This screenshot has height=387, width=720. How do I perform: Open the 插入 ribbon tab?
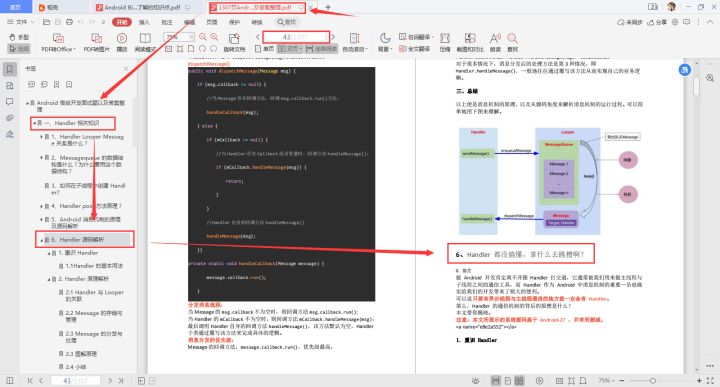(144, 22)
